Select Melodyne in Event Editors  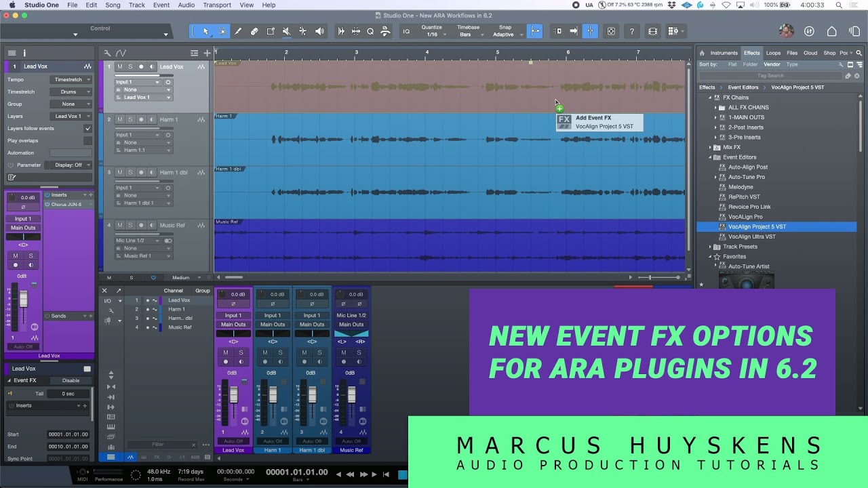coord(741,187)
